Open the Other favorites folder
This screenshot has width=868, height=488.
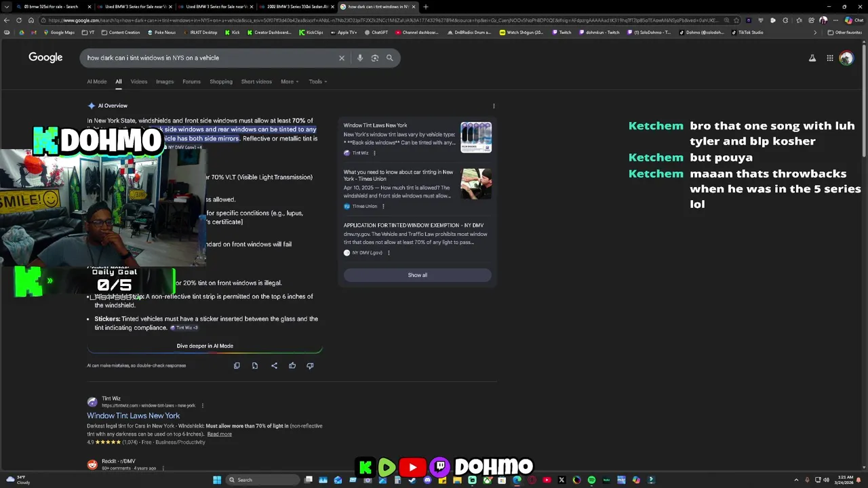click(x=844, y=33)
